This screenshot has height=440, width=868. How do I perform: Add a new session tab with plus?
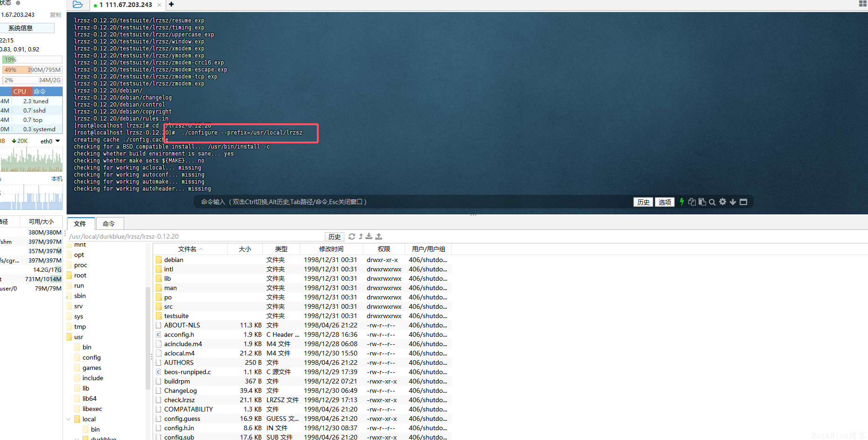[x=171, y=5]
